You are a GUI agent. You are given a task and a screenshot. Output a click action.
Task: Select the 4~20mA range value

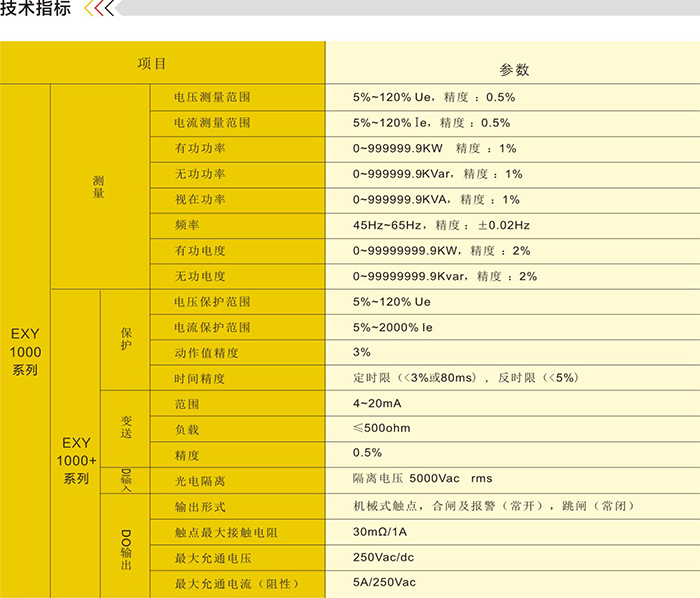[377, 403]
